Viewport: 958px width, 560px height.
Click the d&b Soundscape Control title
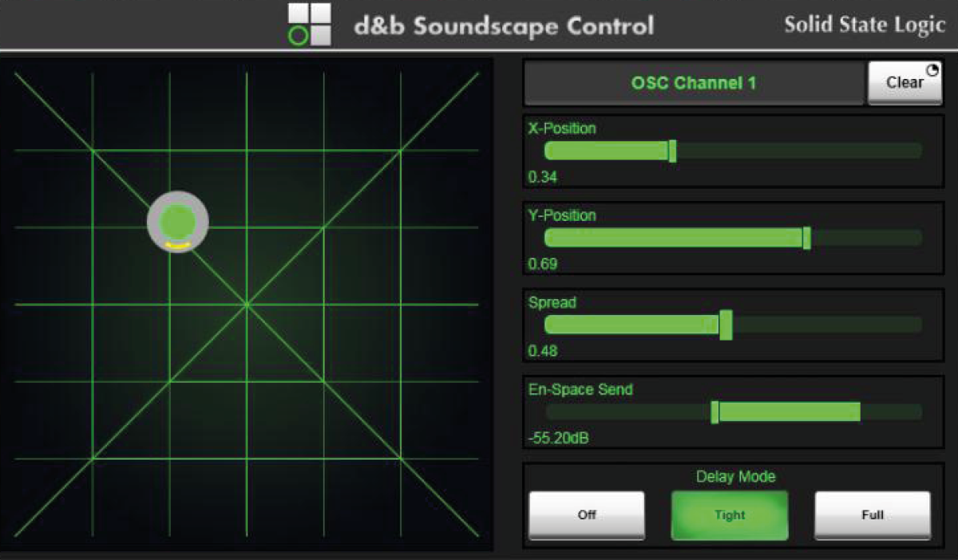pos(504,26)
